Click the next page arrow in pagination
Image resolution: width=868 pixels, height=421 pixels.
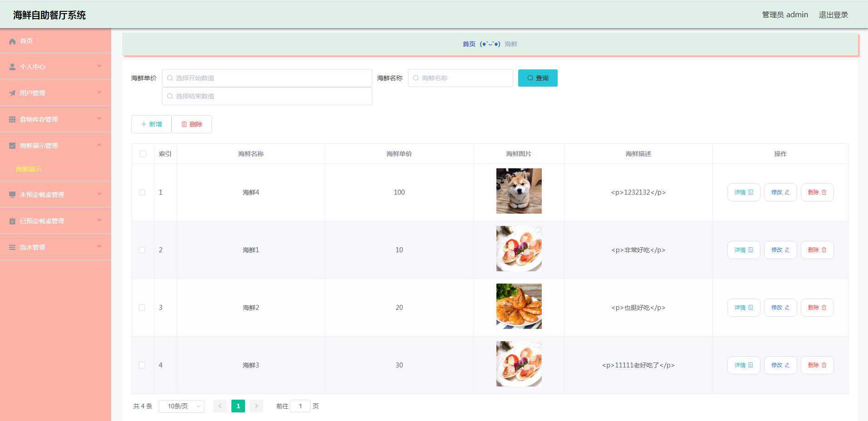coord(256,406)
